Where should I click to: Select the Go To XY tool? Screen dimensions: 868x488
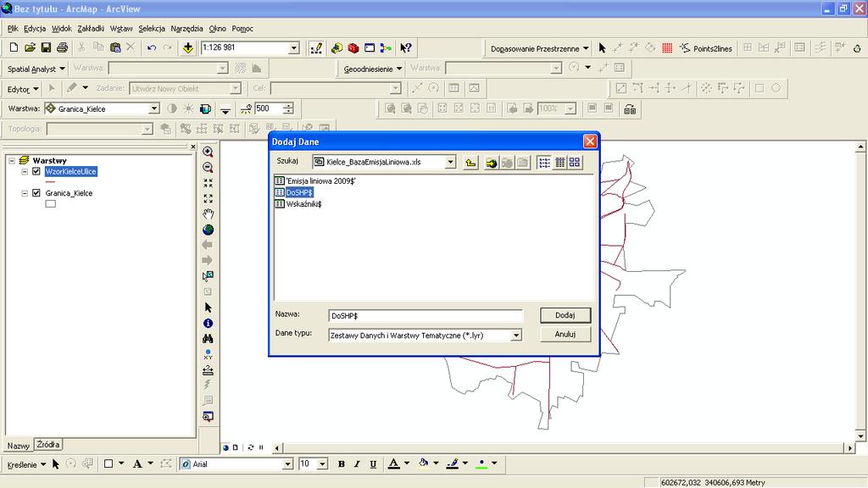pos(209,354)
